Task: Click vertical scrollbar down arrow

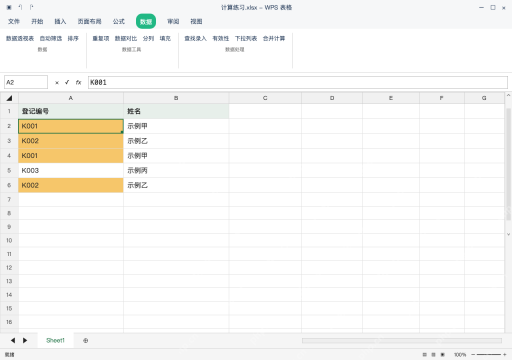Action: pos(508,234)
